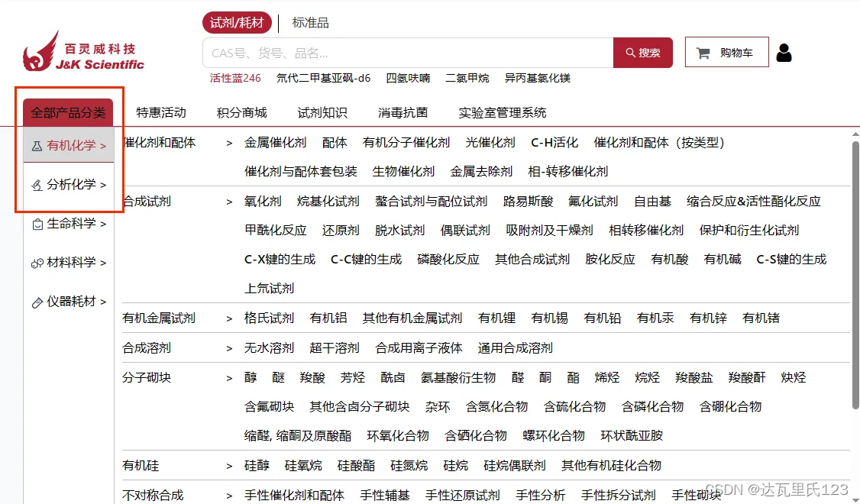The width and height of the screenshot is (860, 504).
Task: Open the 生命科学 category
Action: coord(69,223)
